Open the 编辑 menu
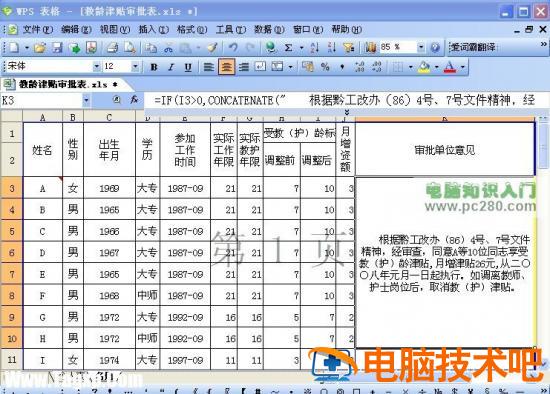 [x=76, y=29]
